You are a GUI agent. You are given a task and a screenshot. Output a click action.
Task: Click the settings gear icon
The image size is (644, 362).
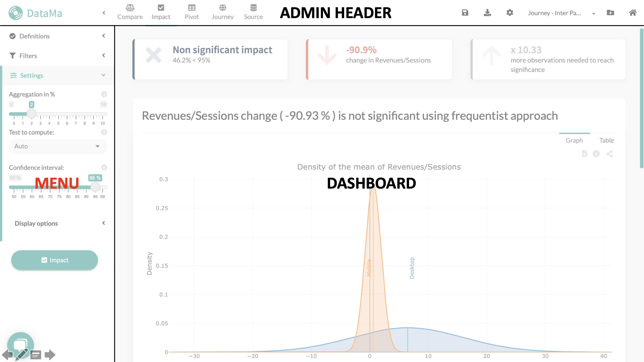510,12
